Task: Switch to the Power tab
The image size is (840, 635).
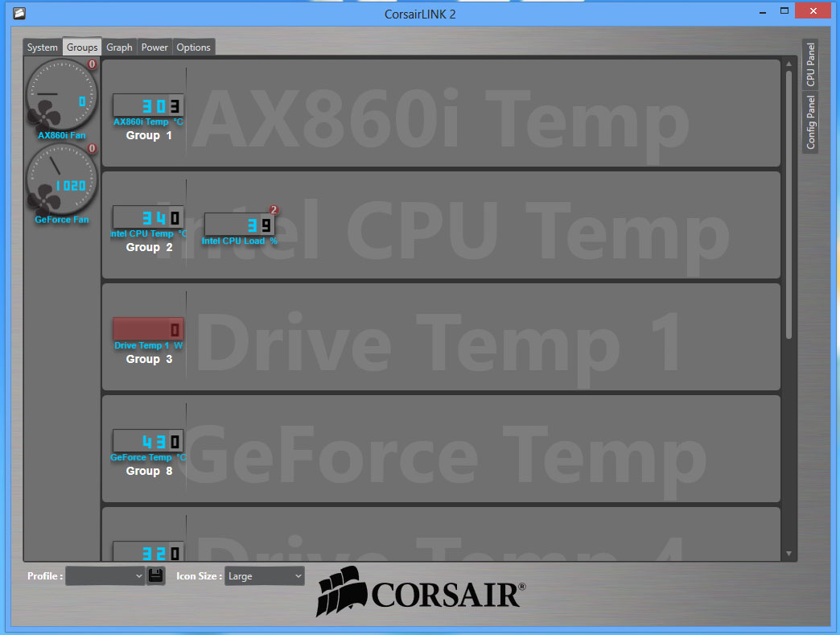Action: point(154,47)
